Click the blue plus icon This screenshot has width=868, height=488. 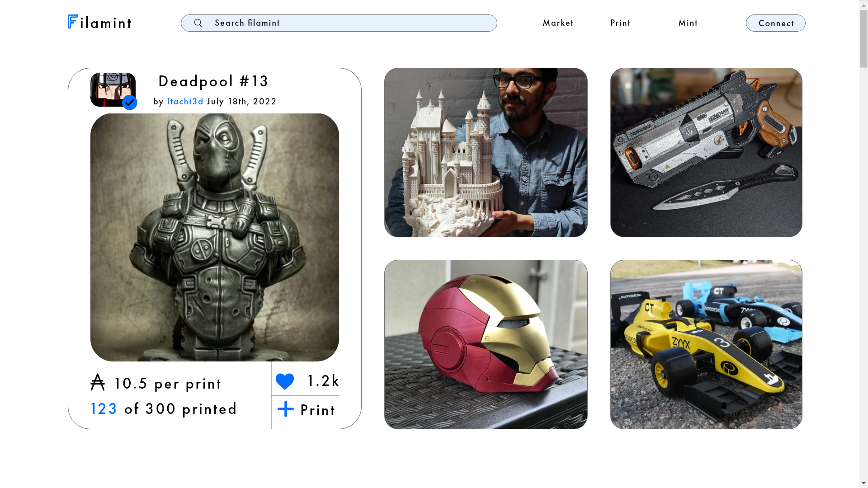286,409
